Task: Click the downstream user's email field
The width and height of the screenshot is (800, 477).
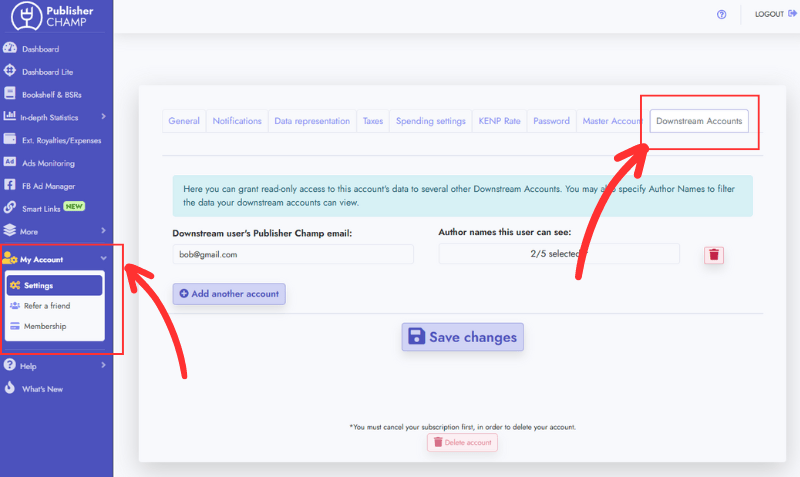Action: [293, 254]
